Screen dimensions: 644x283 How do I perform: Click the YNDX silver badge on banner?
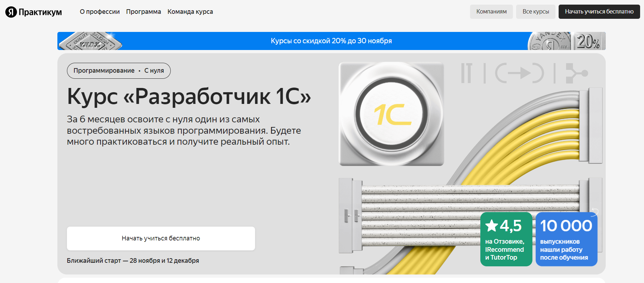pos(90,42)
